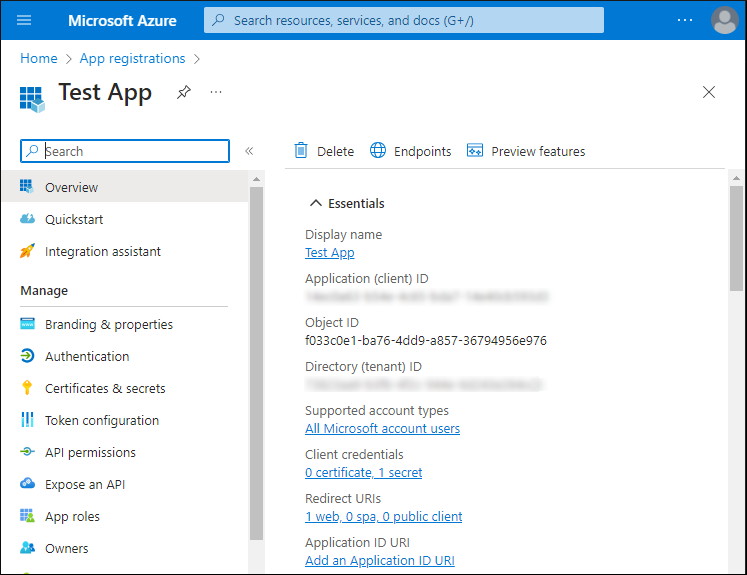Image resolution: width=747 pixels, height=575 pixels.
Task: Click the main pane scrollbar up arrow
Action: [736, 178]
